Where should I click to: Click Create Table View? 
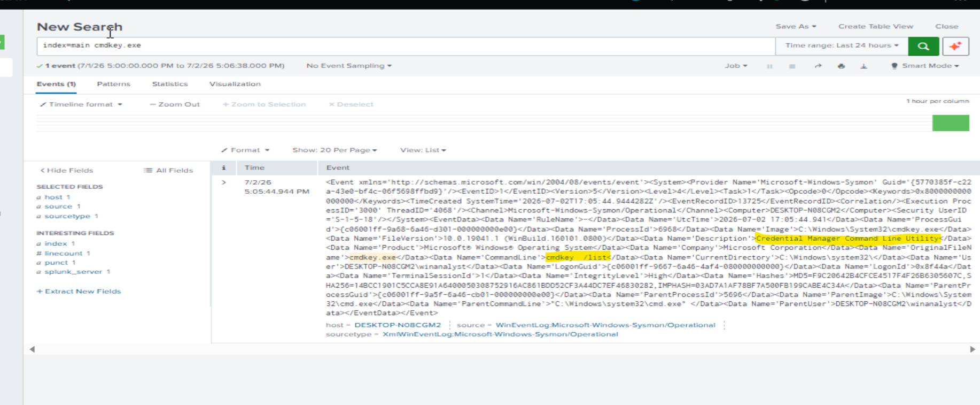[x=875, y=26]
